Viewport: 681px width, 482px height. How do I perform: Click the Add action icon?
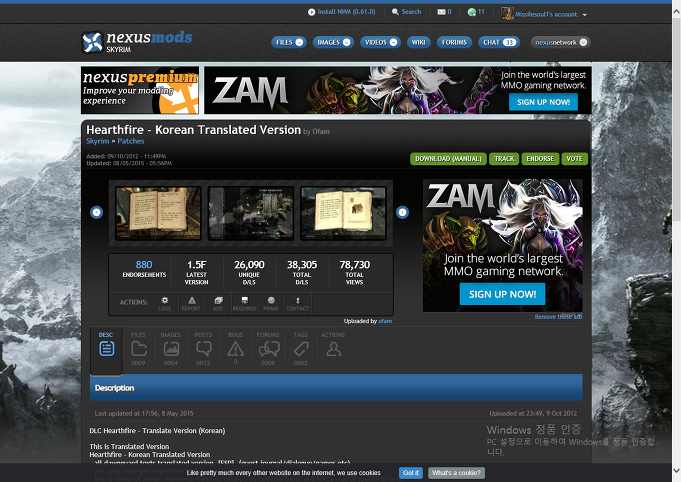pos(218,304)
